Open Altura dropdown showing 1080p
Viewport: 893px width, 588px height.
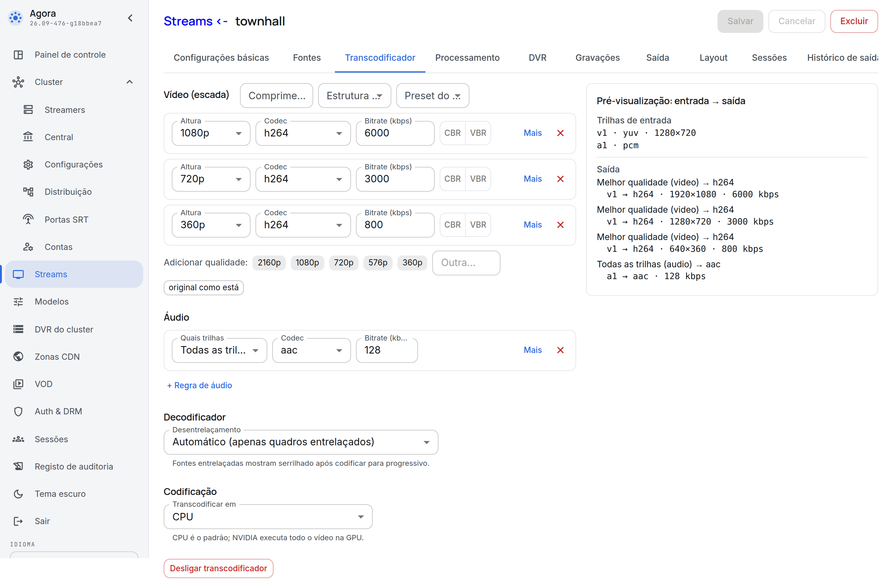pos(211,133)
